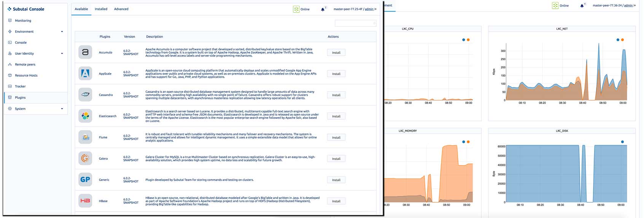
Task: Toggle blue legend dot in LXC_DISK chart
Action: pyautogui.click(x=622, y=142)
